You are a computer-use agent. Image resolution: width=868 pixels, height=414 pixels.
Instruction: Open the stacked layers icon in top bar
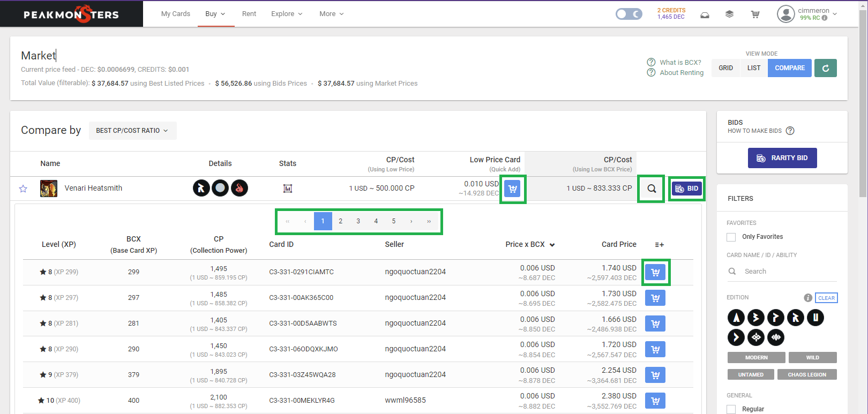click(729, 14)
